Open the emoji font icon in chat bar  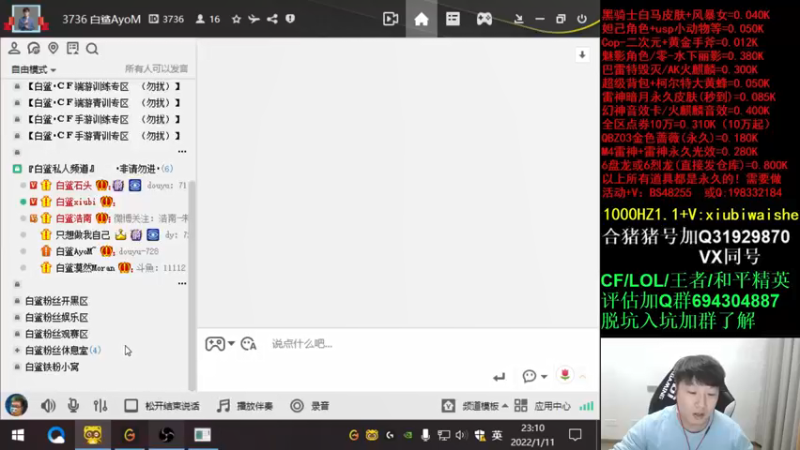point(248,344)
